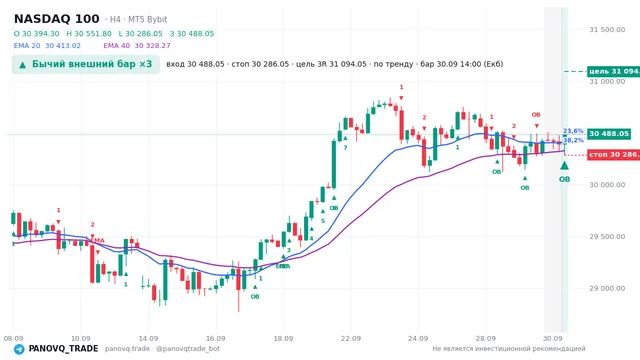Click the '24.09' date axis label

[x=418, y=338]
